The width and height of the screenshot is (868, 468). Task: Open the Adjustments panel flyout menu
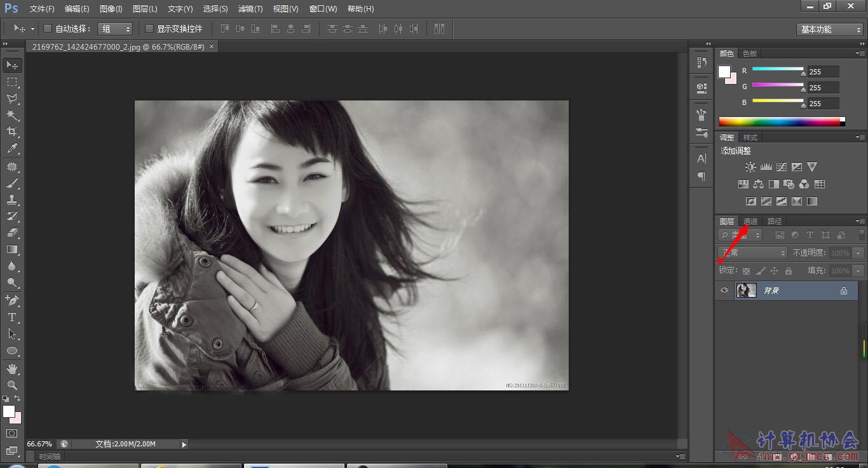click(860, 137)
